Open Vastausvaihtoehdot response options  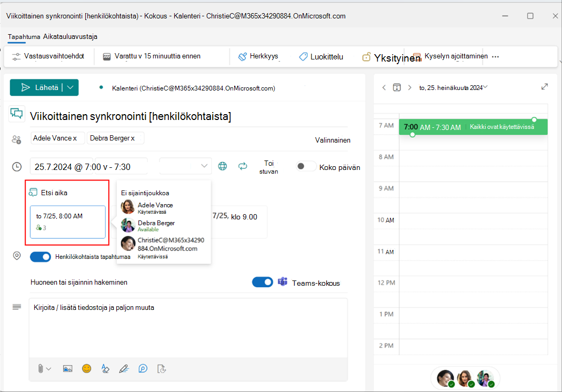point(48,56)
